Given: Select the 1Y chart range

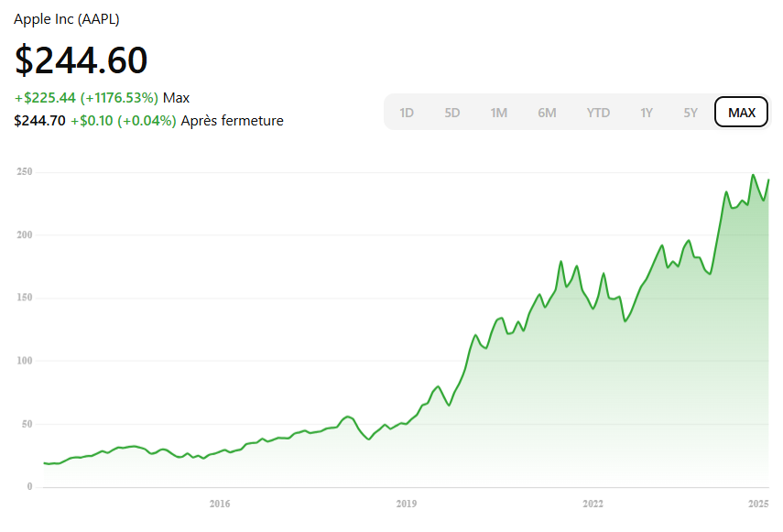Looking at the screenshot, I should [647, 113].
